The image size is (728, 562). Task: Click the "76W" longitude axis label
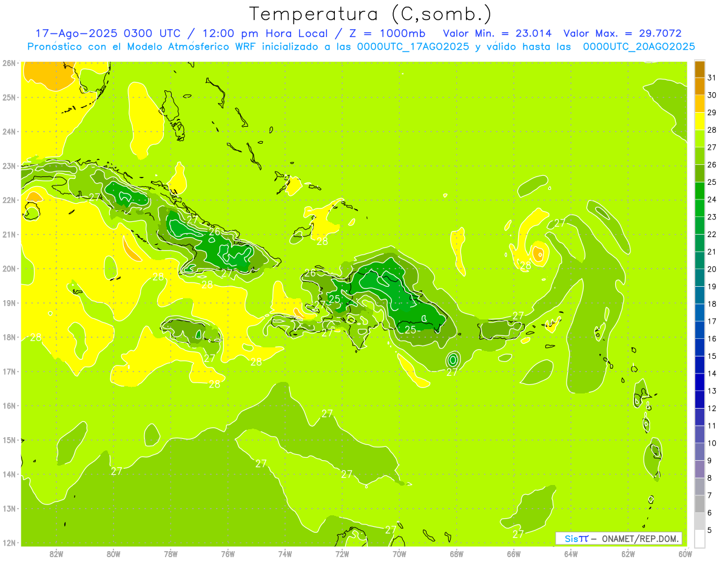[x=227, y=553]
